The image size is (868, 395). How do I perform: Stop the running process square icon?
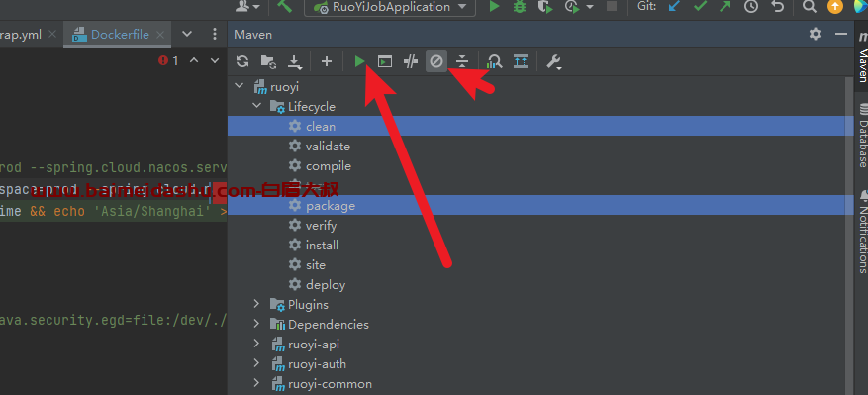612,6
